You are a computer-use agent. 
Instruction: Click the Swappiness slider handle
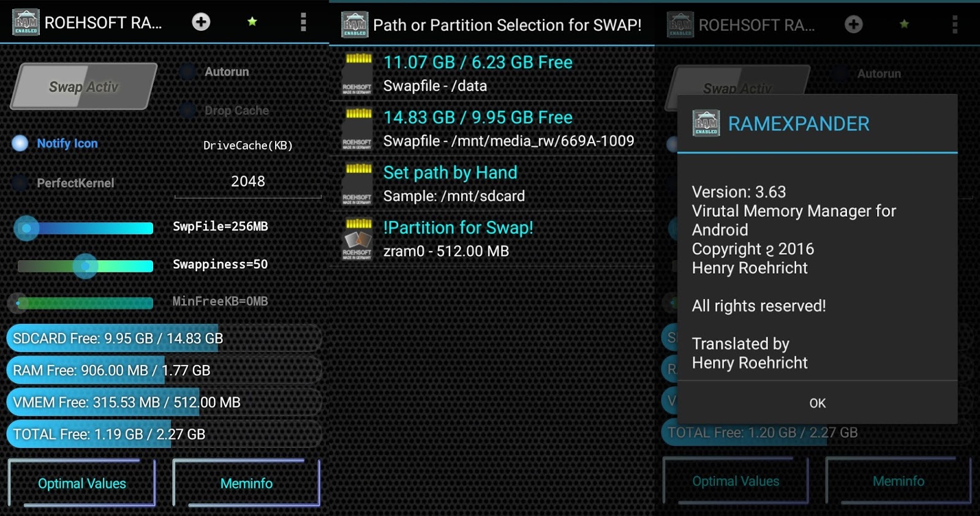click(85, 266)
